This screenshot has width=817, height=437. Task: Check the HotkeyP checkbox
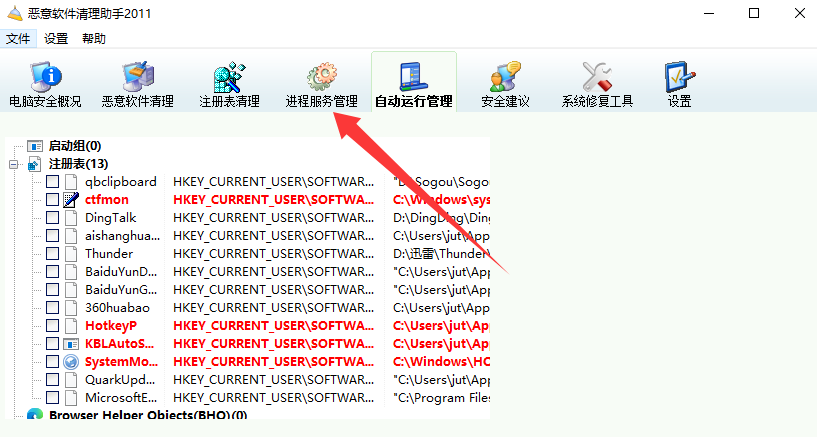(52, 326)
